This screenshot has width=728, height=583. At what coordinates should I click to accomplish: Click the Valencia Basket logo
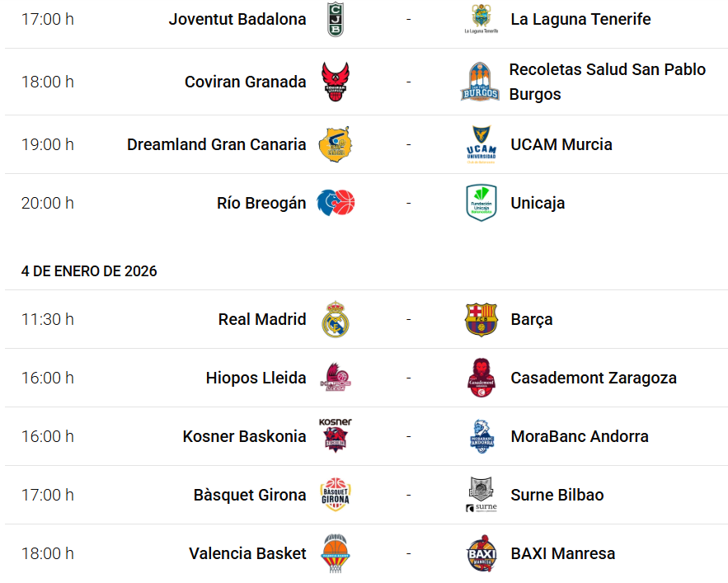click(336, 553)
